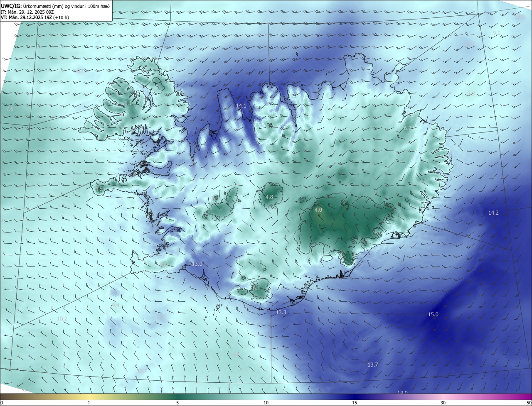The image size is (532, 406).
Task: Click the 10.2 value label
Action: coord(62,318)
